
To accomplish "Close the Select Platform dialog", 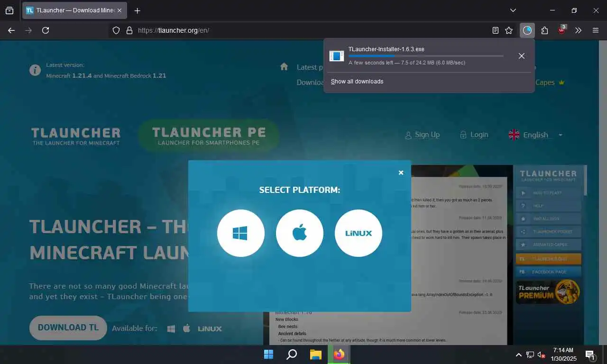I will (x=401, y=173).
